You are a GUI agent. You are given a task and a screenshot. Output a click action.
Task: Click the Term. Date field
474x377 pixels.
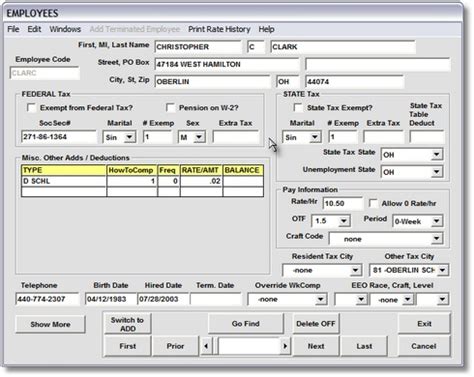(216, 299)
